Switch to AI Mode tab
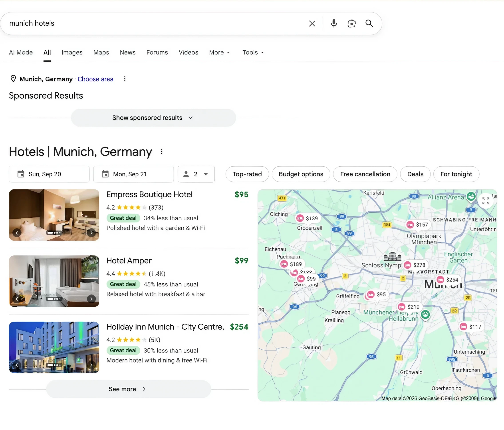 pyautogui.click(x=21, y=52)
